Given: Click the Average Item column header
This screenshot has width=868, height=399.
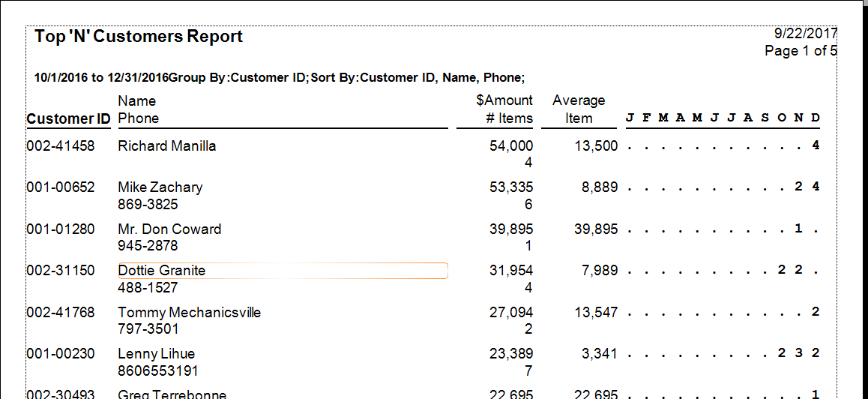Looking at the screenshot, I should click(579, 109).
